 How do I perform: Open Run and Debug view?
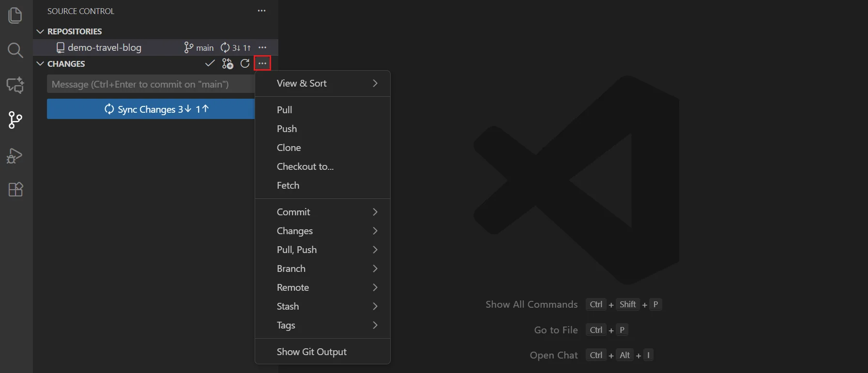pos(15,155)
